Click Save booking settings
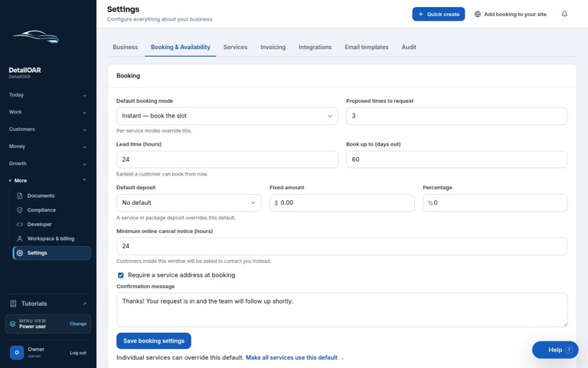Screen dimensions: 588x368 pos(154,340)
